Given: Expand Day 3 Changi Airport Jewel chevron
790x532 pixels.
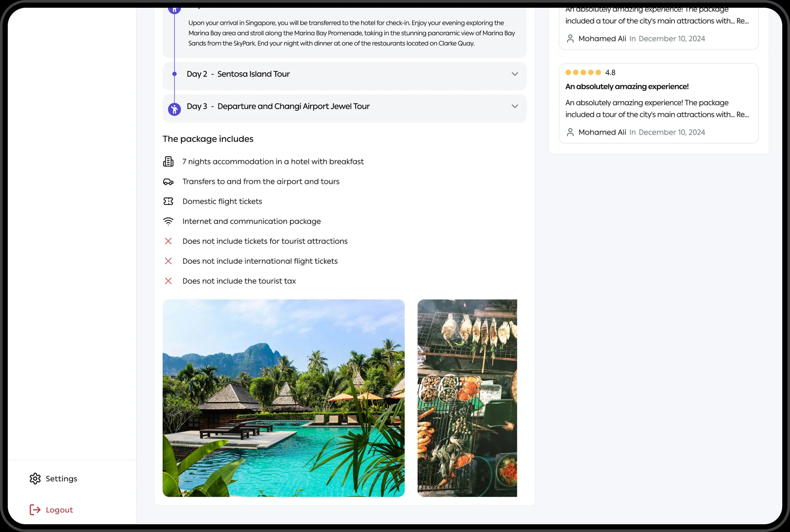Looking at the screenshot, I should pyautogui.click(x=515, y=106).
